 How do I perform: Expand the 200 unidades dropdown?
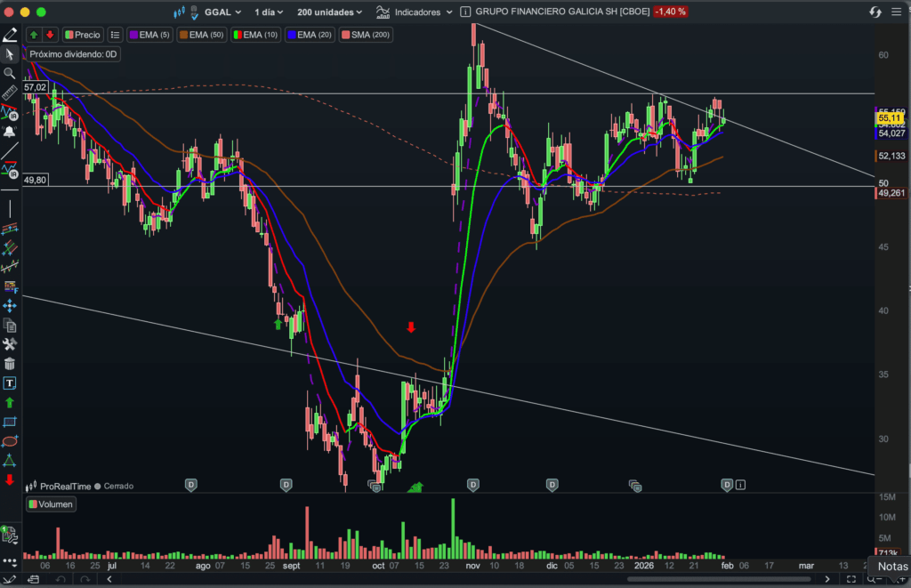point(329,12)
